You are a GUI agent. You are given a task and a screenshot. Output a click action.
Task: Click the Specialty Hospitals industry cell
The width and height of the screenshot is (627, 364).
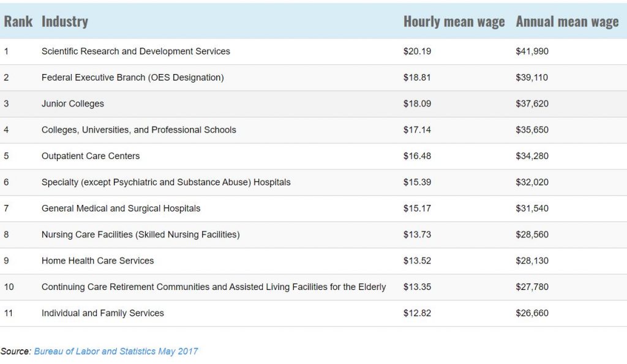coord(166,182)
